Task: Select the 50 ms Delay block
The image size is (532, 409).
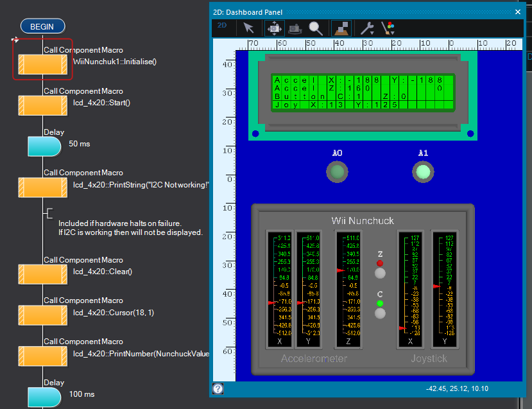Action: (44, 146)
